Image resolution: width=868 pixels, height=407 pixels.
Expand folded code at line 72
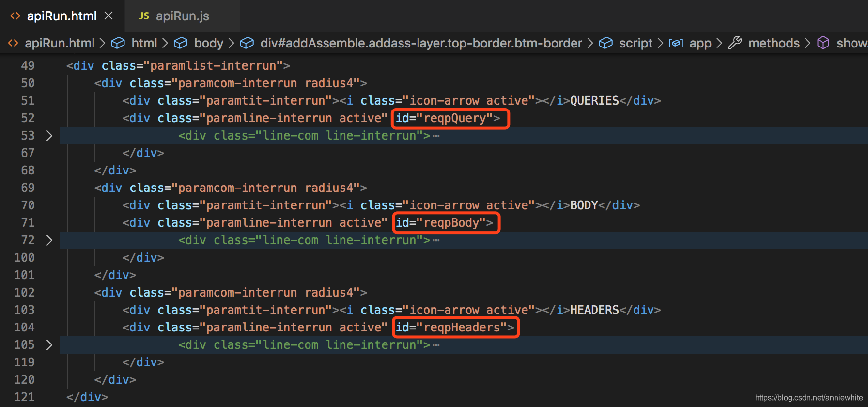[49, 240]
